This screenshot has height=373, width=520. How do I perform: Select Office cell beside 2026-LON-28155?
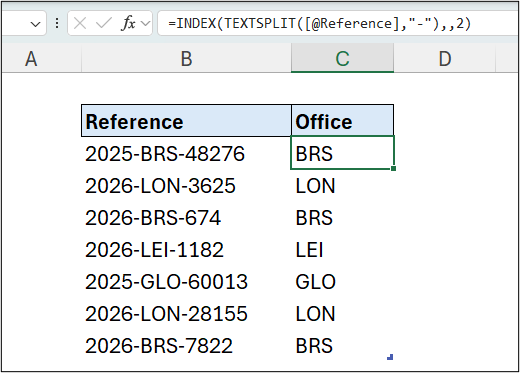[342, 313]
